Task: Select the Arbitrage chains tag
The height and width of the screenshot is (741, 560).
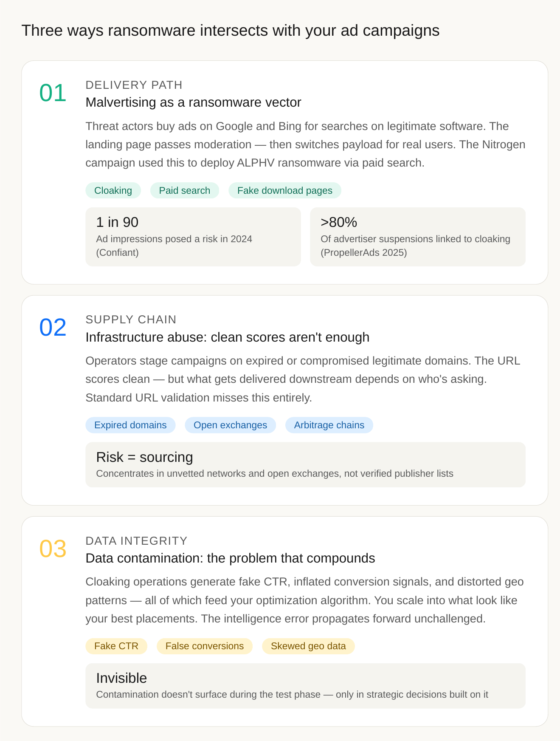Action: pyautogui.click(x=329, y=425)
